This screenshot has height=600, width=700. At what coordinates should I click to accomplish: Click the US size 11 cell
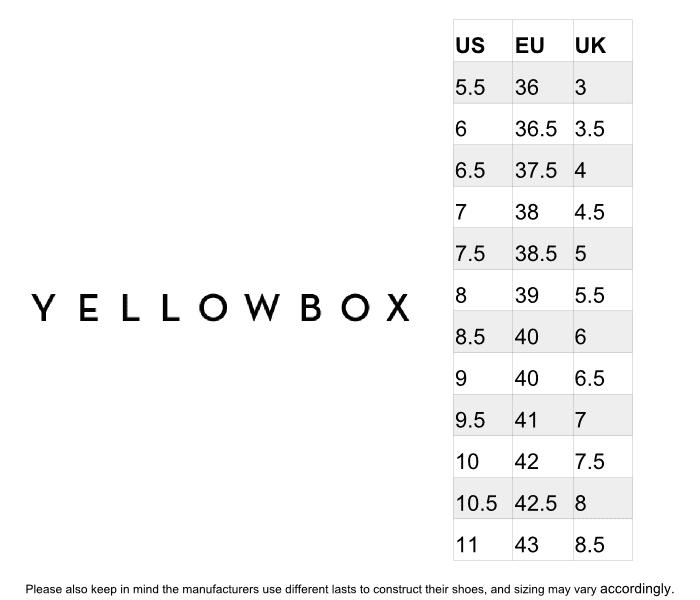483,540
